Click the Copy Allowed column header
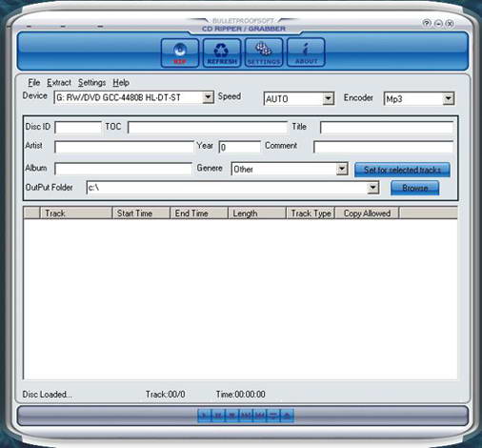Viewport: 482px width, 448px height. coord(367,213)
